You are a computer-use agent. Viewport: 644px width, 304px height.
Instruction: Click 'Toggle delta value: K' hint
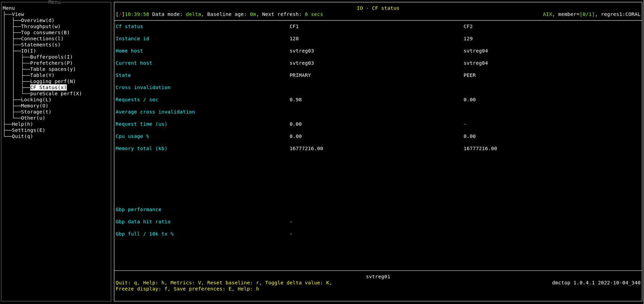(297, 283)
